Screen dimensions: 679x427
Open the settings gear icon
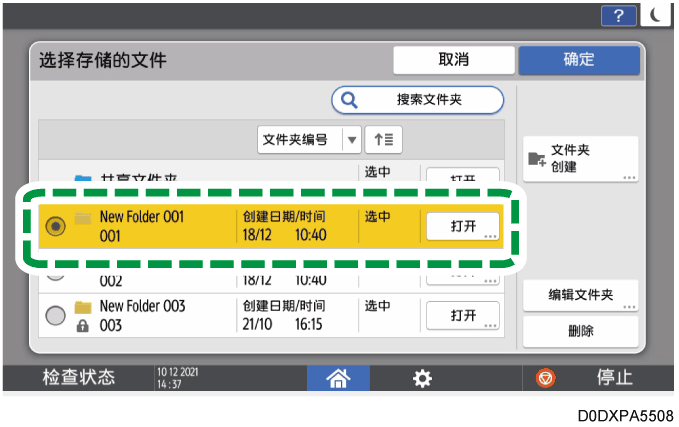(x=423, y=378)
